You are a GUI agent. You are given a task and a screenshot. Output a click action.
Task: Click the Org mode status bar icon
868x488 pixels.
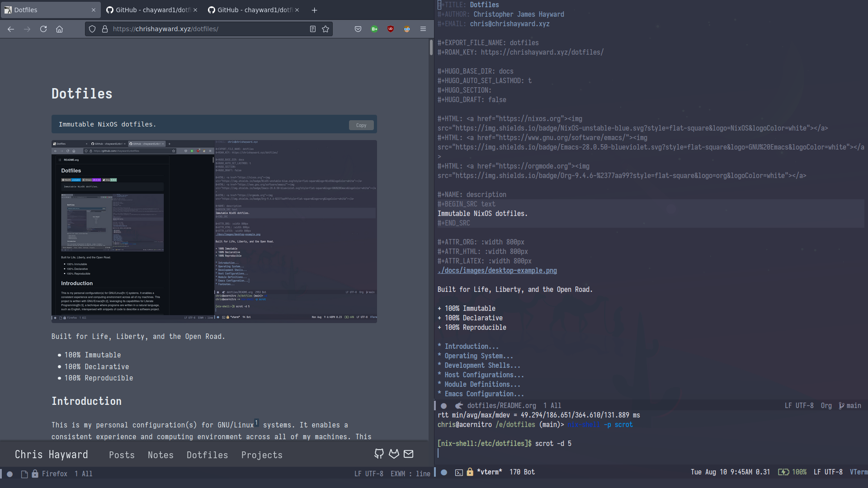tap(827, 405)
